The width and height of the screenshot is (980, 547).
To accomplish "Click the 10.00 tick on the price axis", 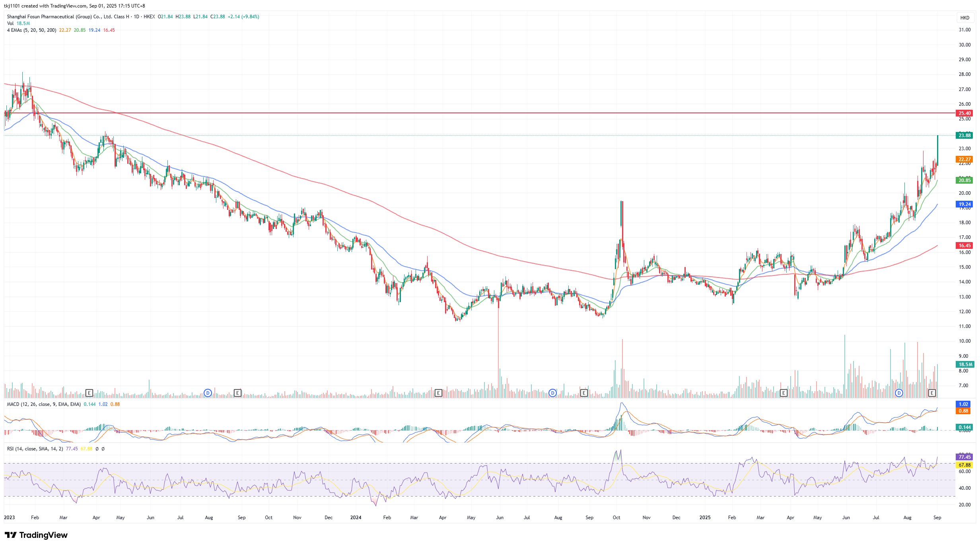I will click(964, 341).
